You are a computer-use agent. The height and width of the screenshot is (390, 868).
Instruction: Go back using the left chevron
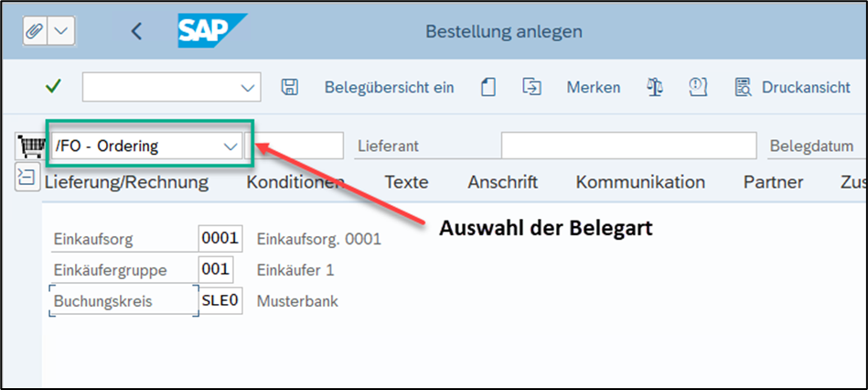click(136, 31)
